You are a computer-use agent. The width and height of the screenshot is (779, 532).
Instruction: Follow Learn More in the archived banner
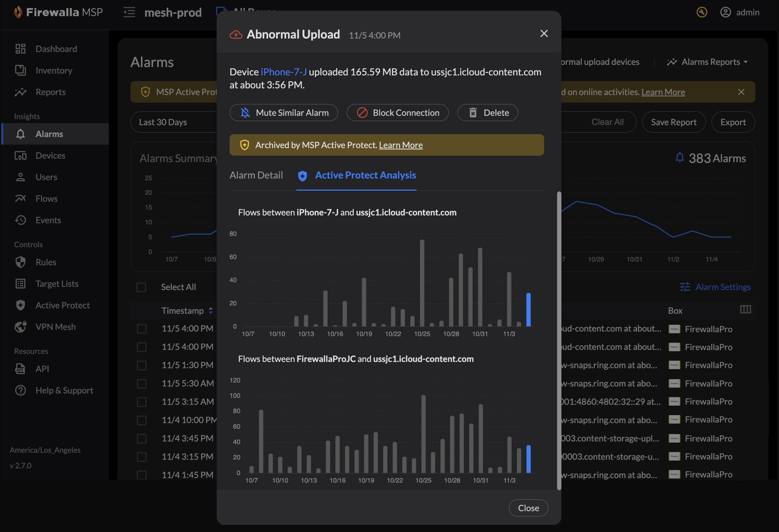(401, 145)
